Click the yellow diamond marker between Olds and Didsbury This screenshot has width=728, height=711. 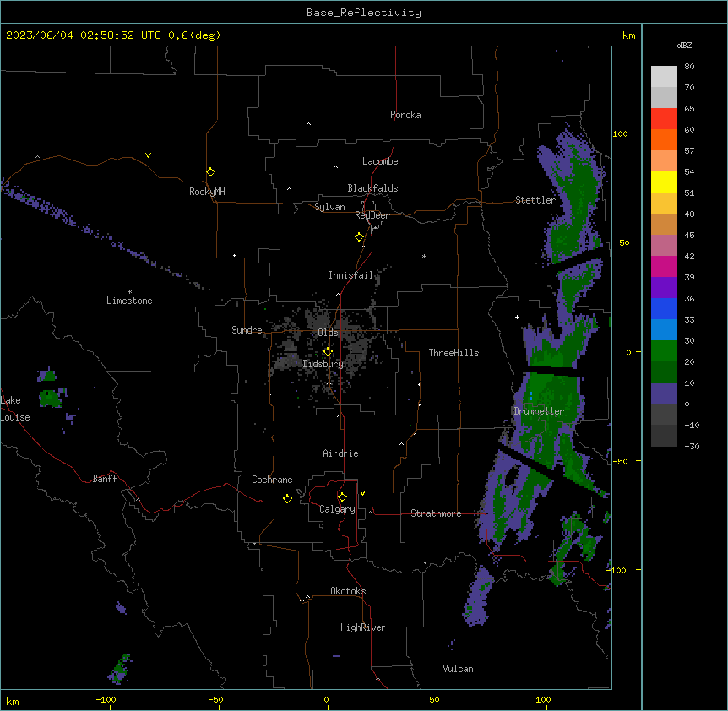coord(328,352)
